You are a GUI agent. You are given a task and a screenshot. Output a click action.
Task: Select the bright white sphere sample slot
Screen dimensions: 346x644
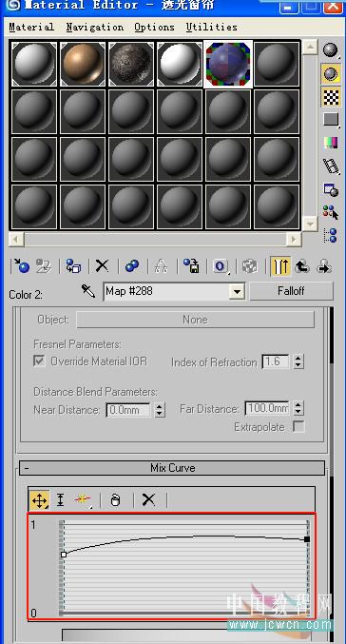(x=180, y=64)
